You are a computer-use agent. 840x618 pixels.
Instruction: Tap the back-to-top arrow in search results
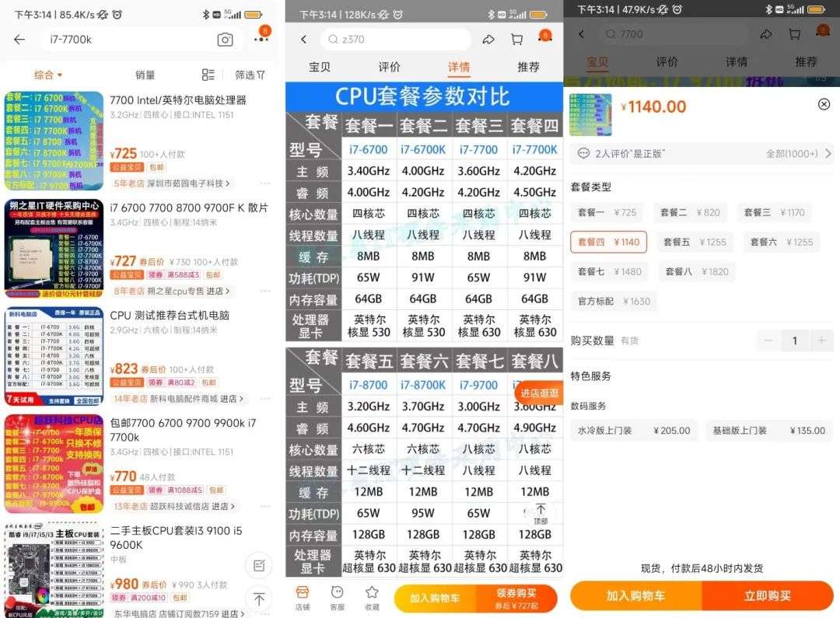click(259, 599)
